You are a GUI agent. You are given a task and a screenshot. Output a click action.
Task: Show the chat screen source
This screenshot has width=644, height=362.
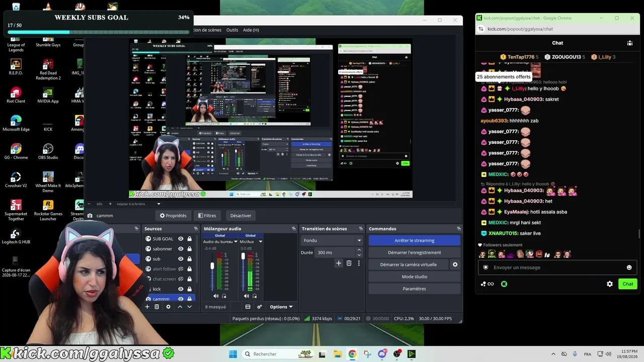coord(181,279)
